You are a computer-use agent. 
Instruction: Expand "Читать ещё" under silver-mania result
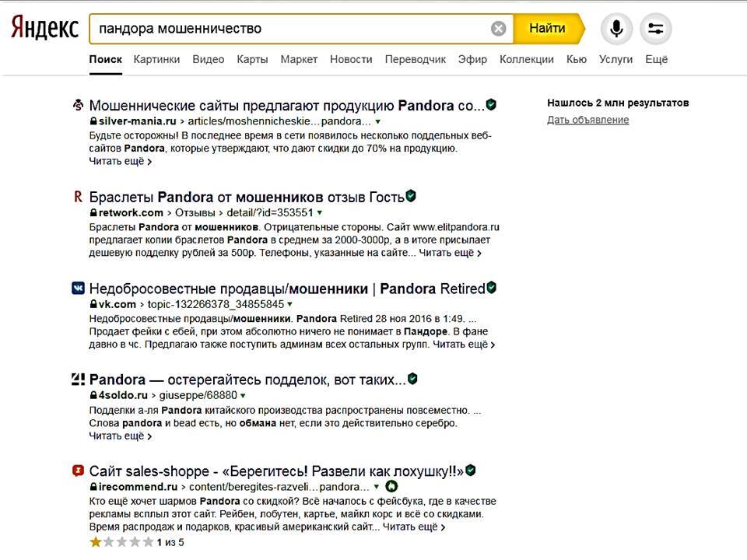pyautogui.click(x=120, y=162)
